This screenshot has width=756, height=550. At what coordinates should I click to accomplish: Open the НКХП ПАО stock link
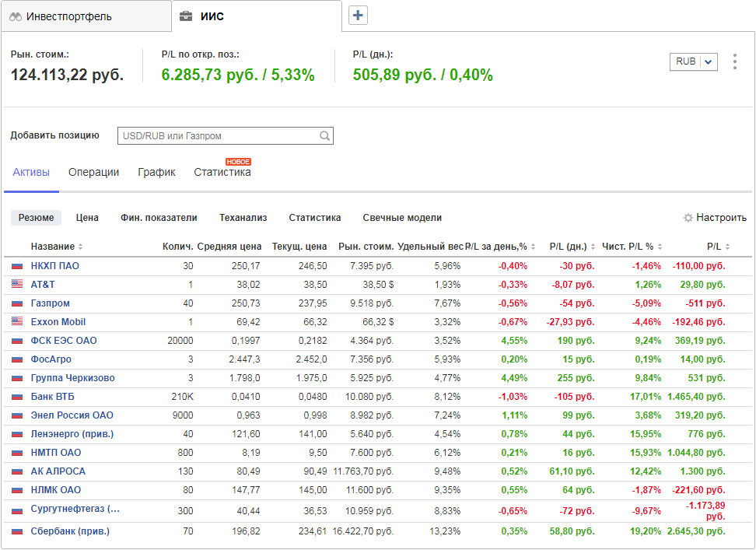pyautogui.click(x=55, y=266)
